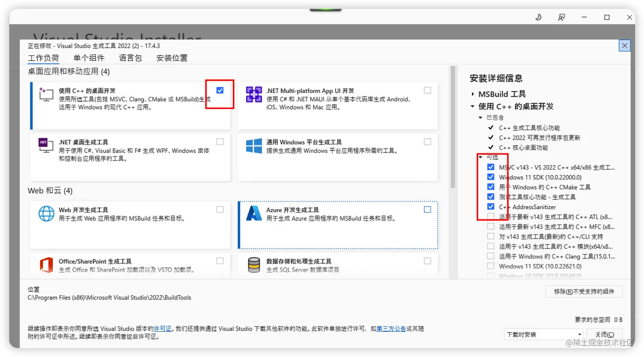Screen dimensions: 644x357
Task: Click the 桌面应用和移动应用 (4) section header
Action: 69,71
